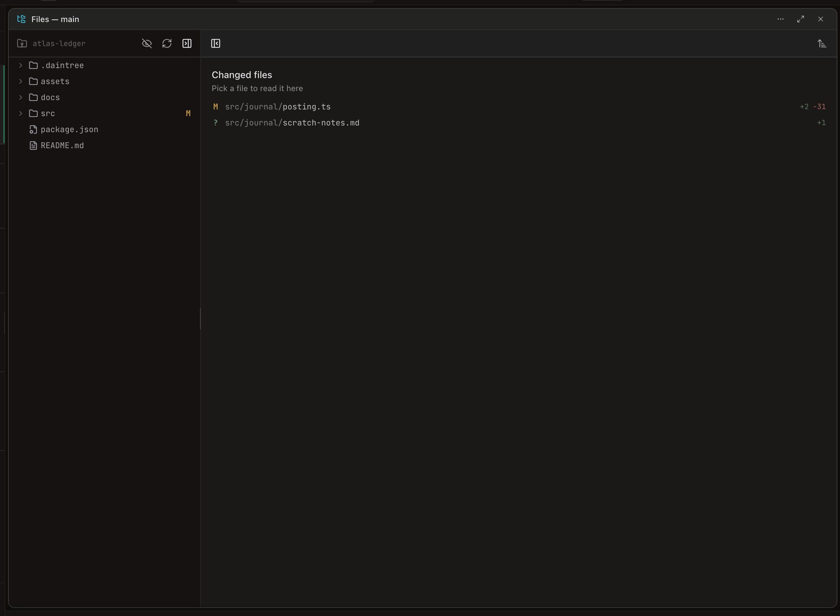Click the M status marker for posting.ts

216,107
